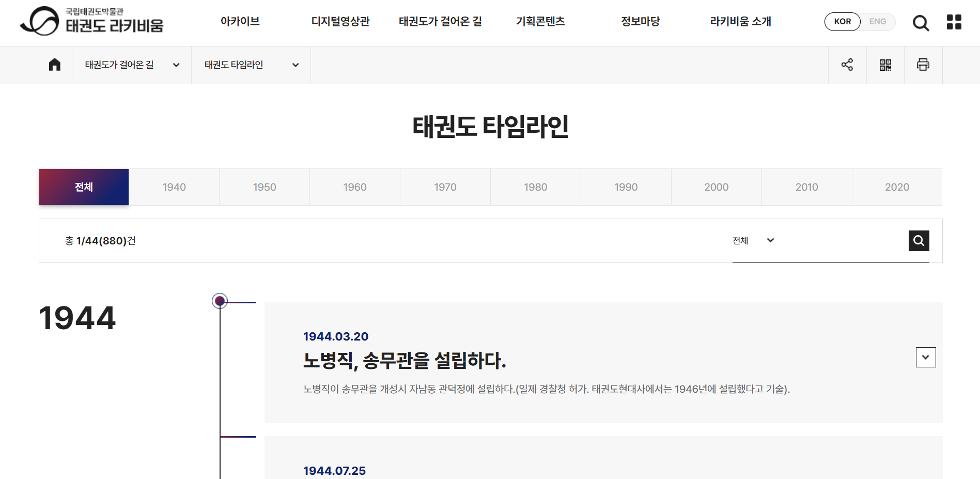This screenshot has width=980, height=479.
Task: Expand the 1944.03.20 송무관 entry
Action: click(x=925, y=357)
